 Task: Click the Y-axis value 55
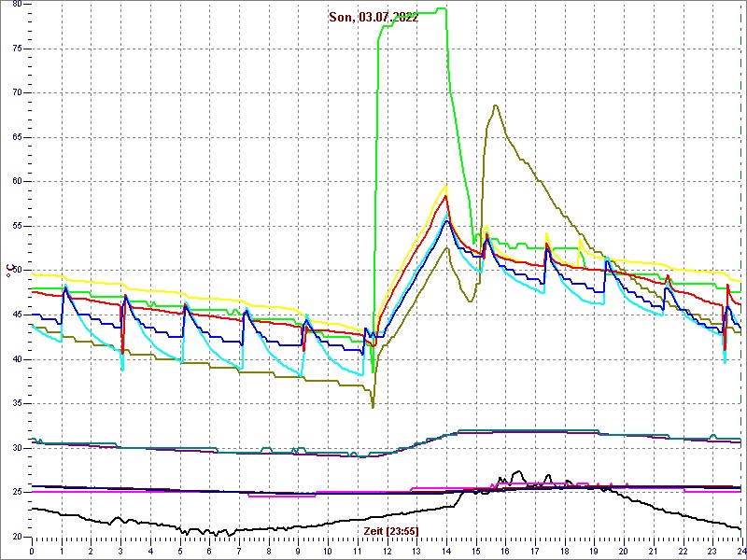click(18, 226)
